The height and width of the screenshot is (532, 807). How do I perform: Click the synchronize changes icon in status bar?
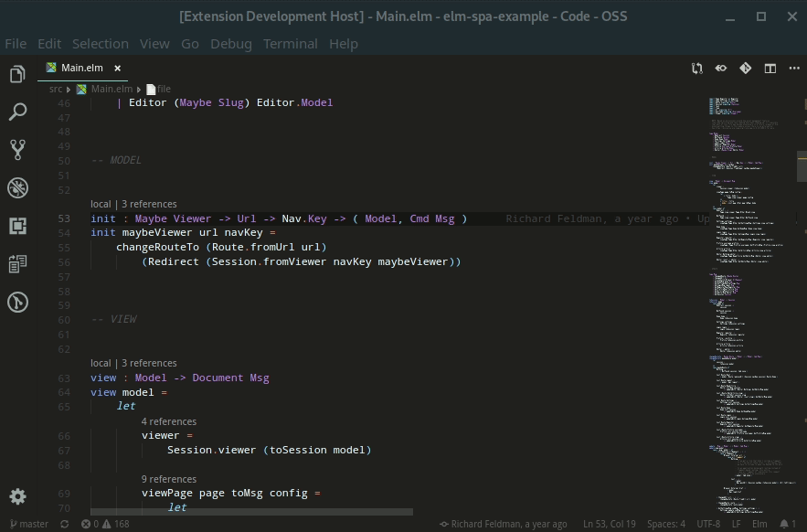(x=64, y=524)
